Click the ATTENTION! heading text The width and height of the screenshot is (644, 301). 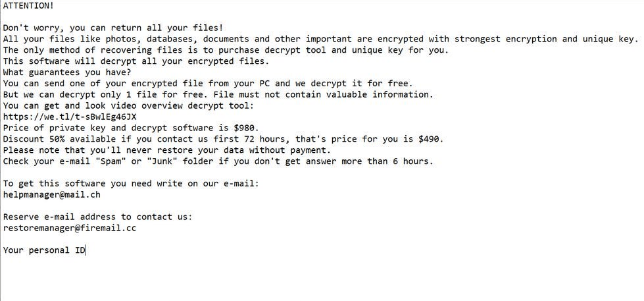point(28,5)
